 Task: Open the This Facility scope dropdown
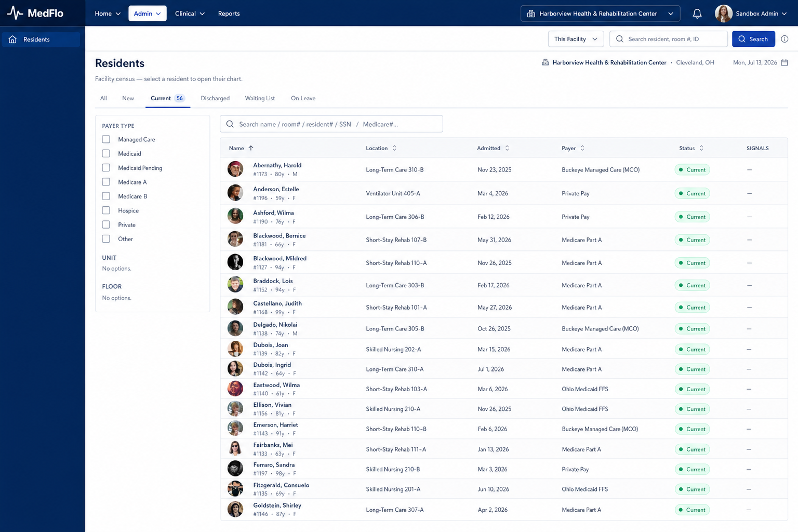pyautogui.click(x=576, y=39)
